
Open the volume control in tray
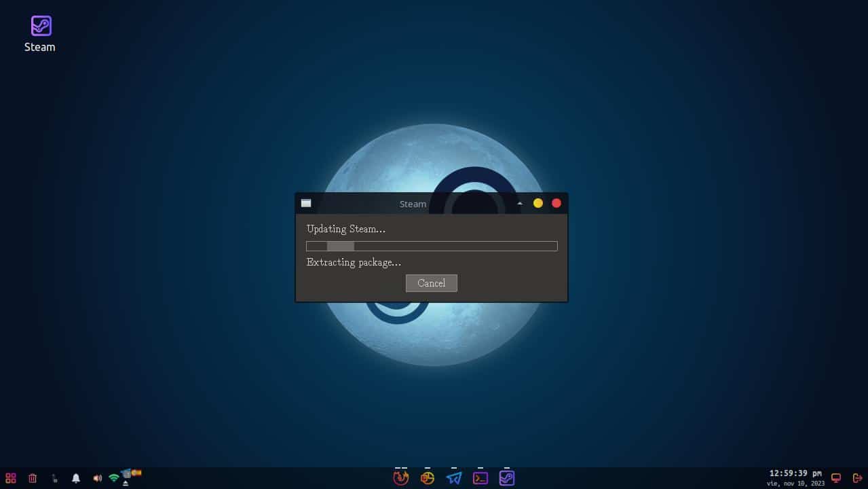[97, 478]
